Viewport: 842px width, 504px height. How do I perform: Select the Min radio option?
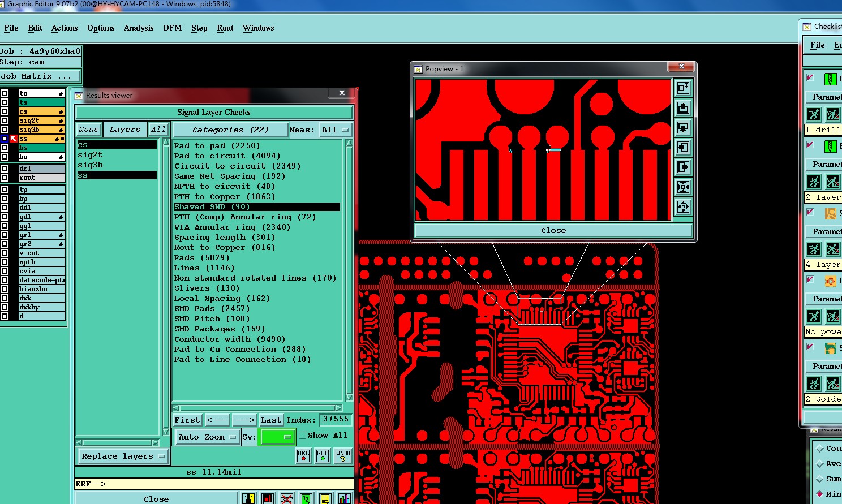[x=820, y=494]
